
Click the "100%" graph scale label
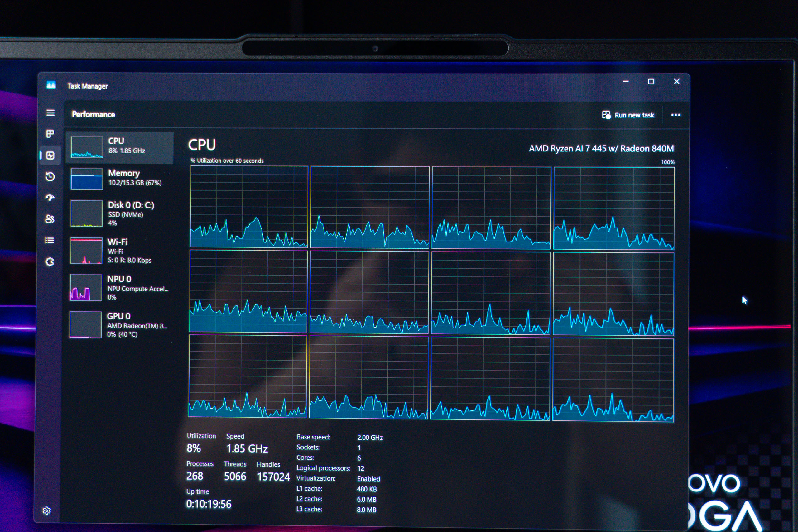click(x=667, y=162)
